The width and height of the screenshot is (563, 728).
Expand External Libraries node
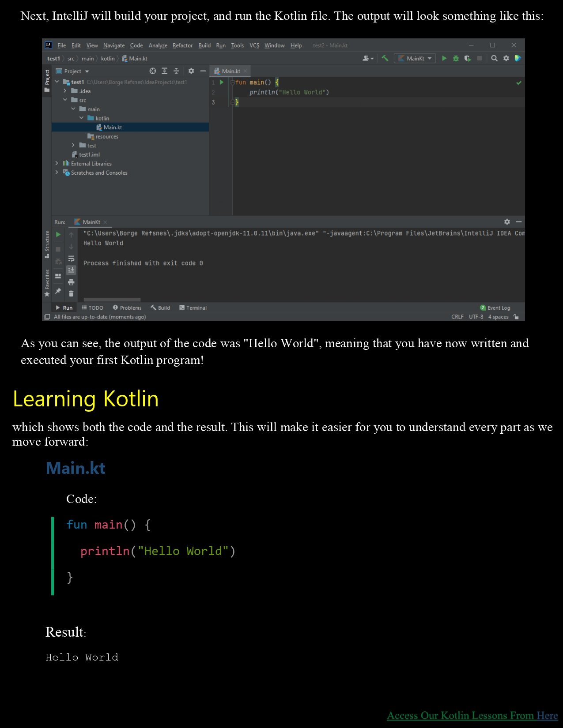57,163
